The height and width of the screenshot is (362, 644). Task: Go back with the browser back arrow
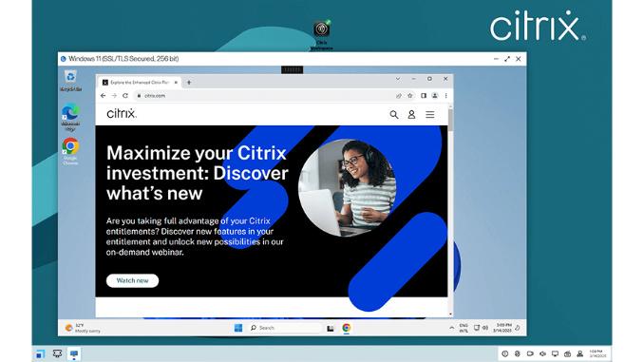(x=104, y=96)
